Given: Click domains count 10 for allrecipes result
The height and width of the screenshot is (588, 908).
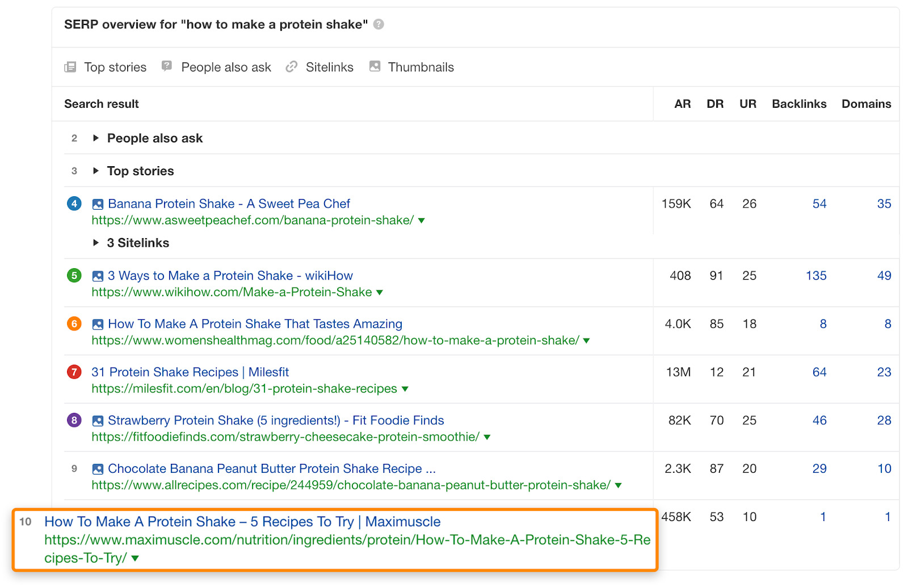Looking at the screenshot, I should pos(884,468).
